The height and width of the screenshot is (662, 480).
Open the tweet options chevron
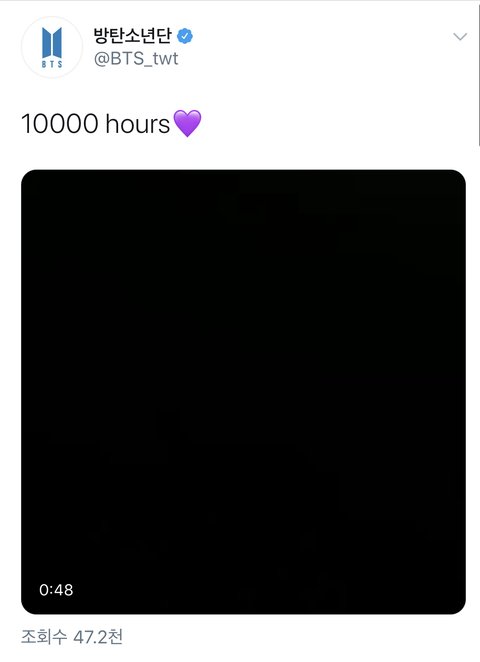tap(460, 37)
